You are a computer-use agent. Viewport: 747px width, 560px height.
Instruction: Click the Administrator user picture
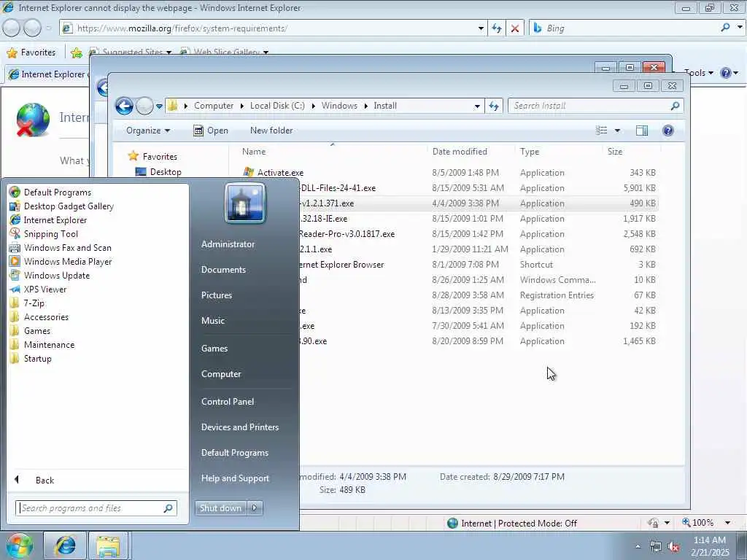(x=245, y=203)
